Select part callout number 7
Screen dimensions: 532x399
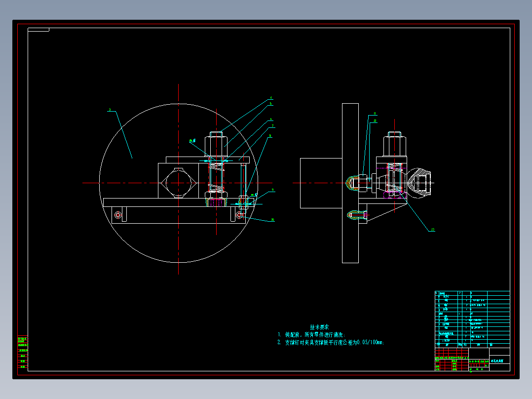coord(272,125)
